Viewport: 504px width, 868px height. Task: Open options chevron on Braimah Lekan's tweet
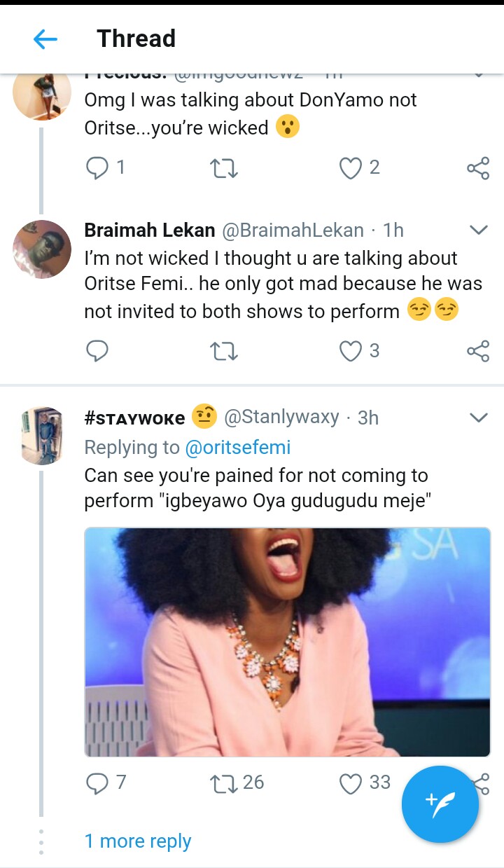(478, 230)
